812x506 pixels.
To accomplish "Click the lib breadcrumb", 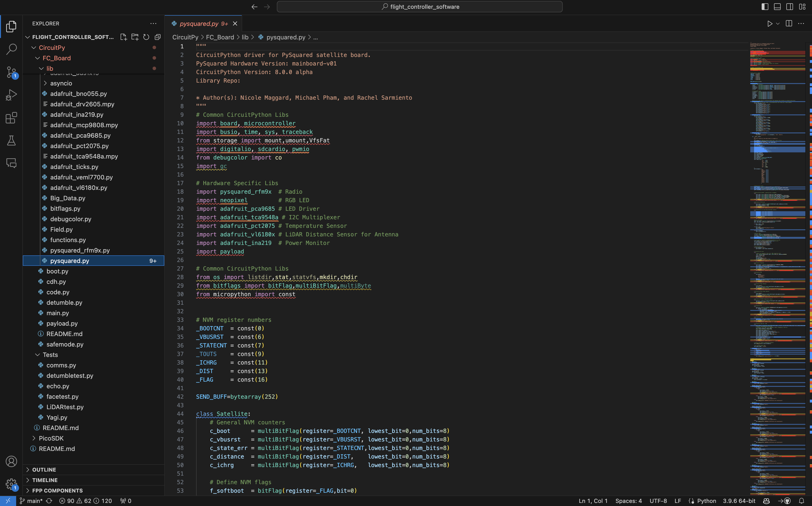I will coord(245,37).
